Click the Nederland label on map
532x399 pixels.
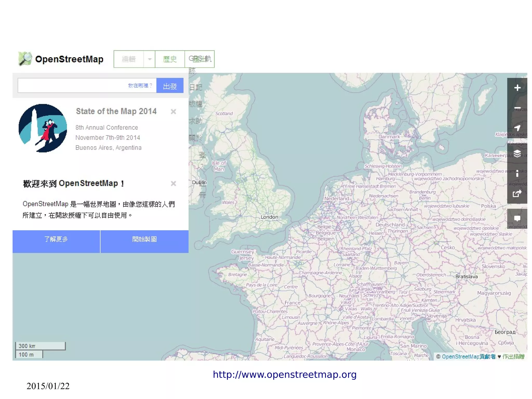tap(337, 198)
